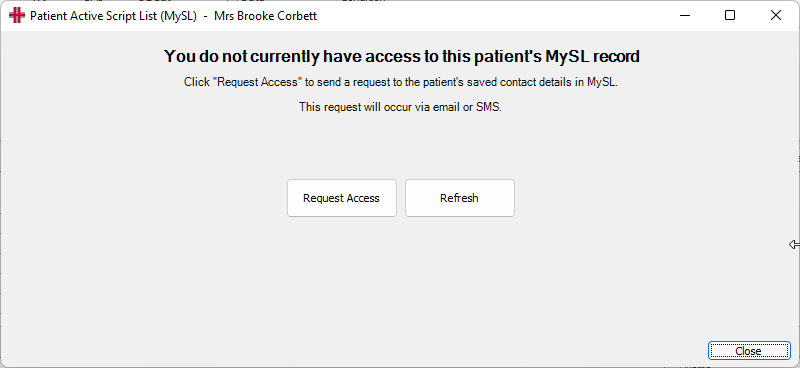This screenshot has height=368, width=800.
Task: Close window with the title bar X
Action: pyautogui.click(x=776, y=16)
